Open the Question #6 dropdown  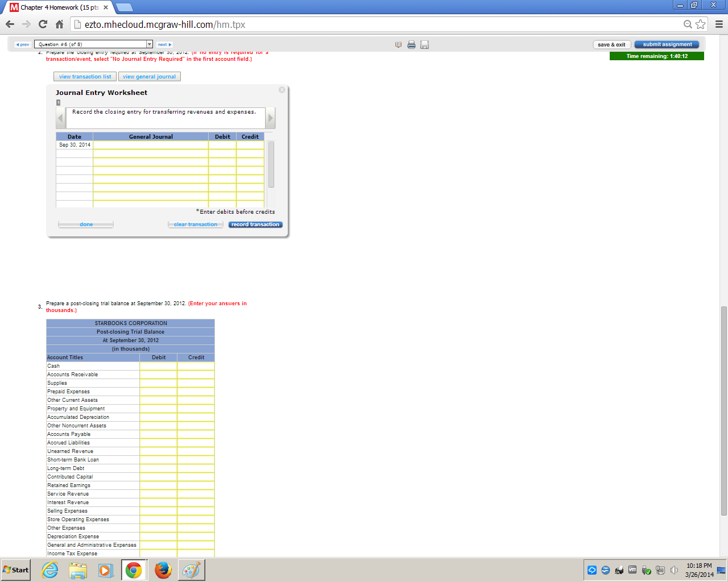(x=93, y=44)
